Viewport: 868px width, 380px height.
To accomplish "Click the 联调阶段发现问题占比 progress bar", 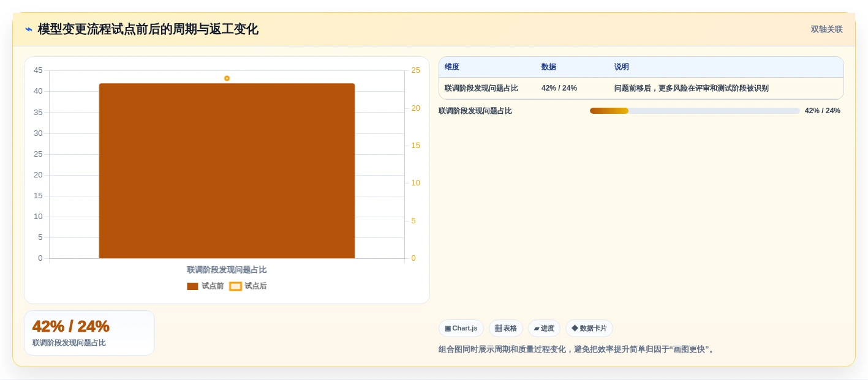I will click(695, 111).
